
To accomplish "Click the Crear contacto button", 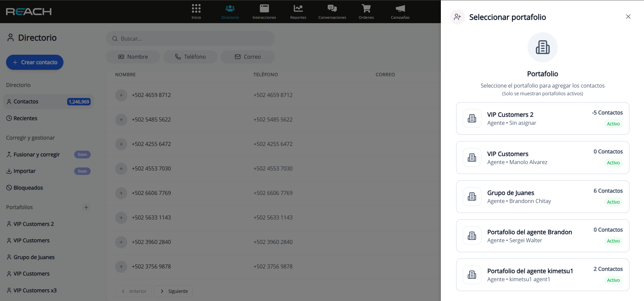I will pyautogui.click(x=35, y=62).
